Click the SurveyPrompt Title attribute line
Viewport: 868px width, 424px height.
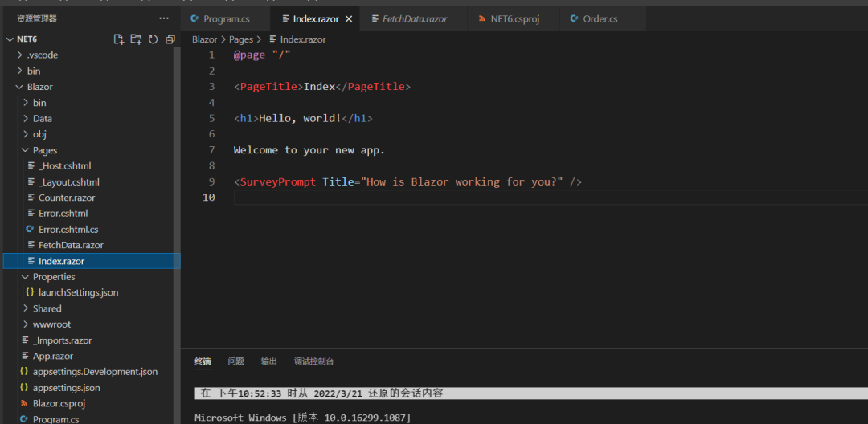[x=407, y=181]
